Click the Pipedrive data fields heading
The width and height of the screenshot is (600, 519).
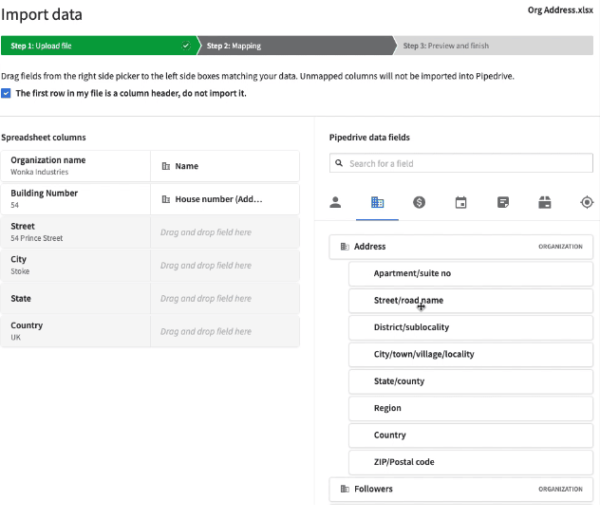coord(370,137)
